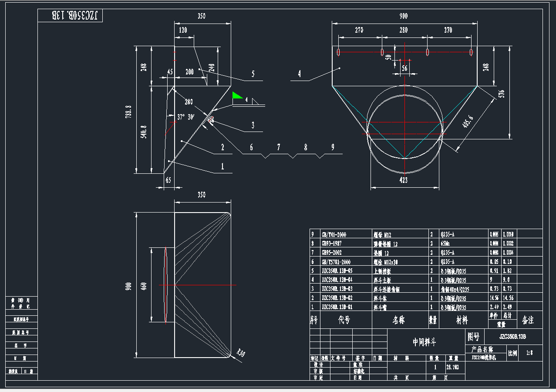Click the 1.82 total weight cell
This screenshot has height=392, width=556.
click(x=508, y=271)
